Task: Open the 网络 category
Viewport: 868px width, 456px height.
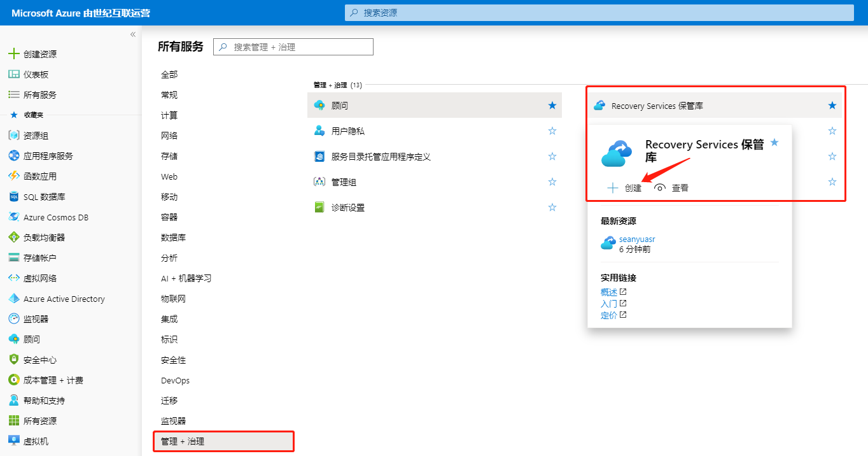Action: point(169,136)
